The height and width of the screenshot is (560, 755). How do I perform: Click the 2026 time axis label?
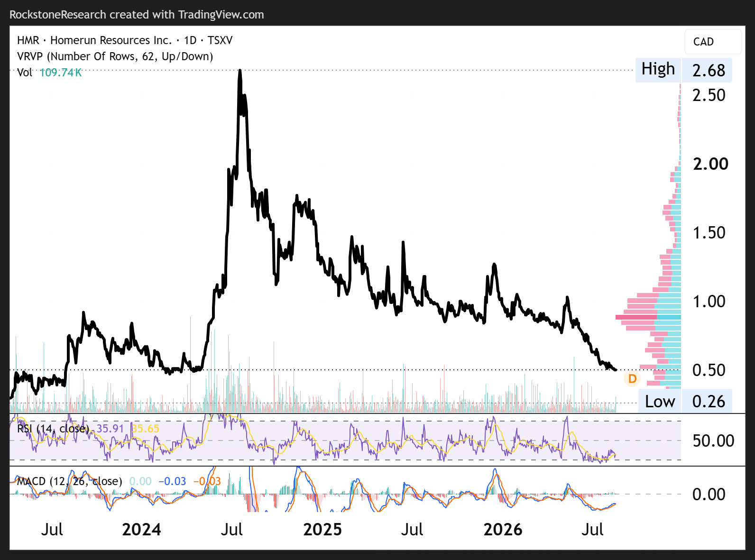503,529
